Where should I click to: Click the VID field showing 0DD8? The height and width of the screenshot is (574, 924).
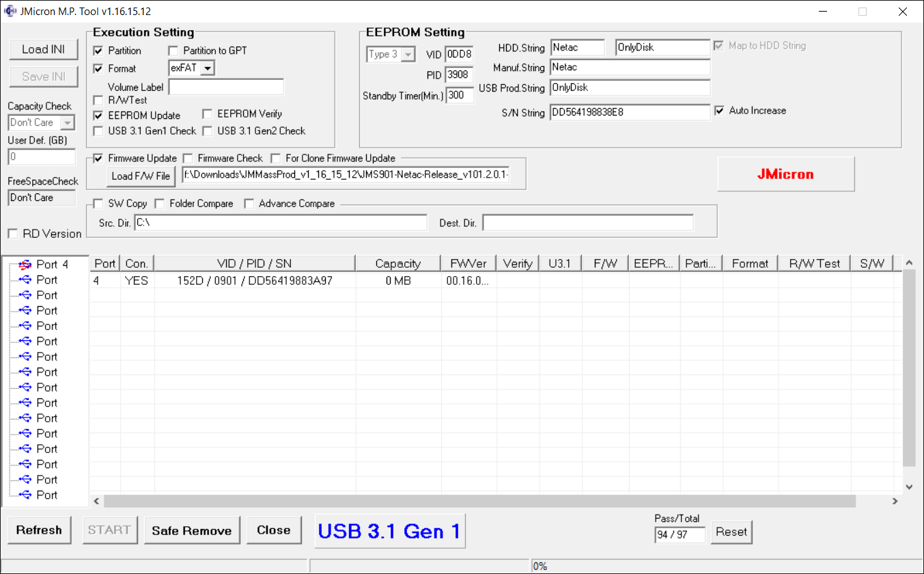point(459,55)
